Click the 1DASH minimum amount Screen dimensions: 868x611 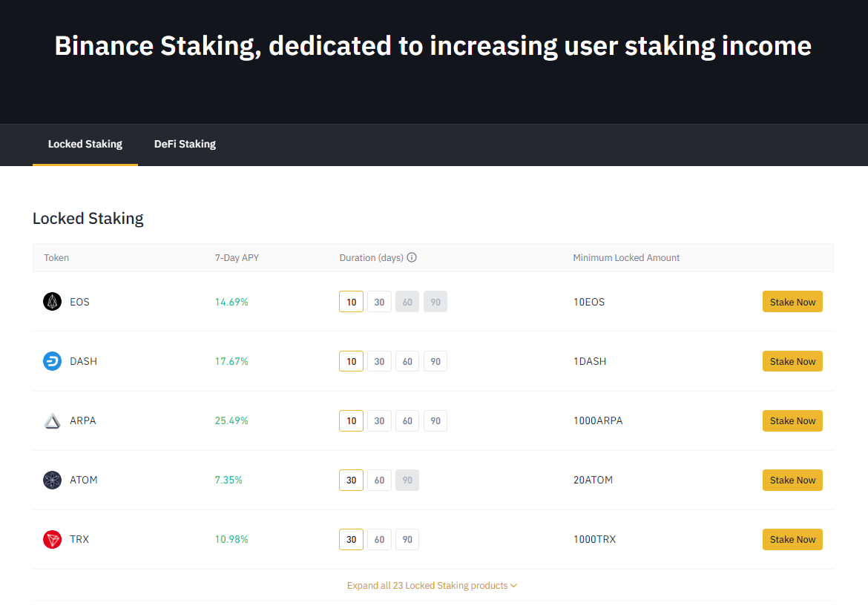tap(590, 361)
